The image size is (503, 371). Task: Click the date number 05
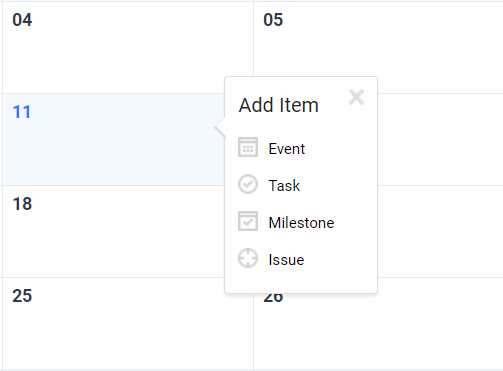(273, 20)
